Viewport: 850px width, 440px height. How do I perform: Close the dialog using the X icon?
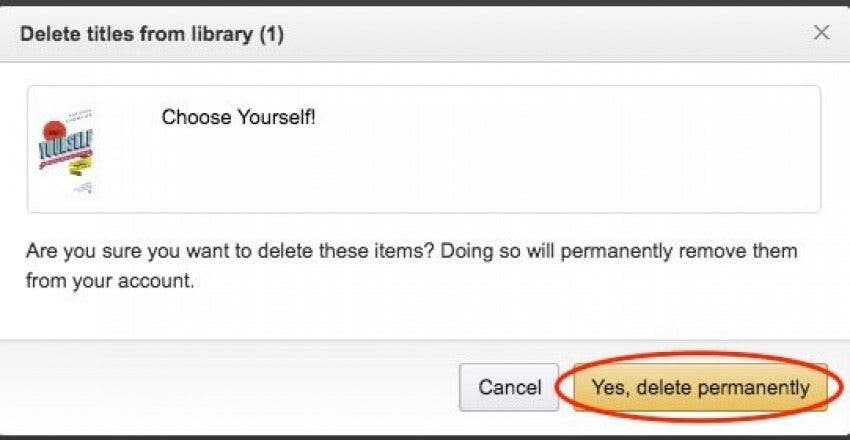click(x=821, y=33)
